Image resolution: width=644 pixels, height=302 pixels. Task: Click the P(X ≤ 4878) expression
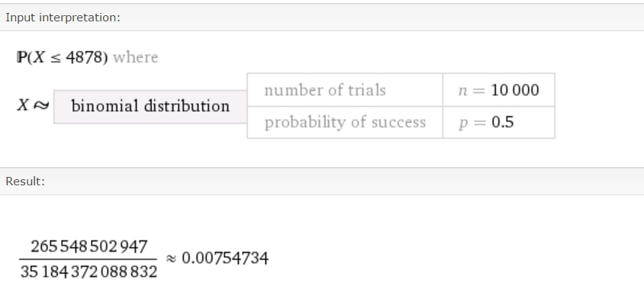click(x=63, y=57)
